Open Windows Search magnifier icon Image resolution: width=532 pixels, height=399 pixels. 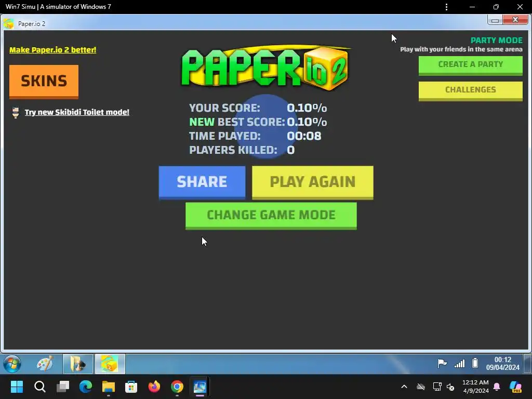39,387
